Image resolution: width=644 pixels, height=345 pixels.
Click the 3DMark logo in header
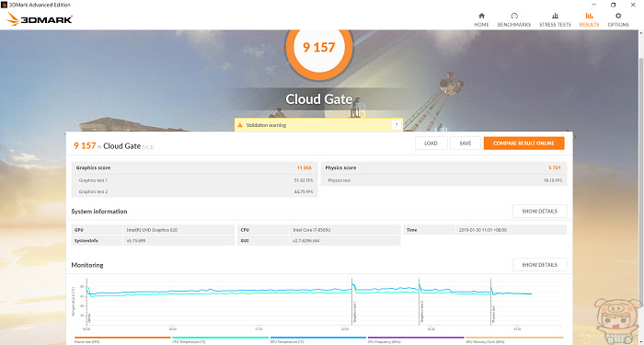coord(40,19)
